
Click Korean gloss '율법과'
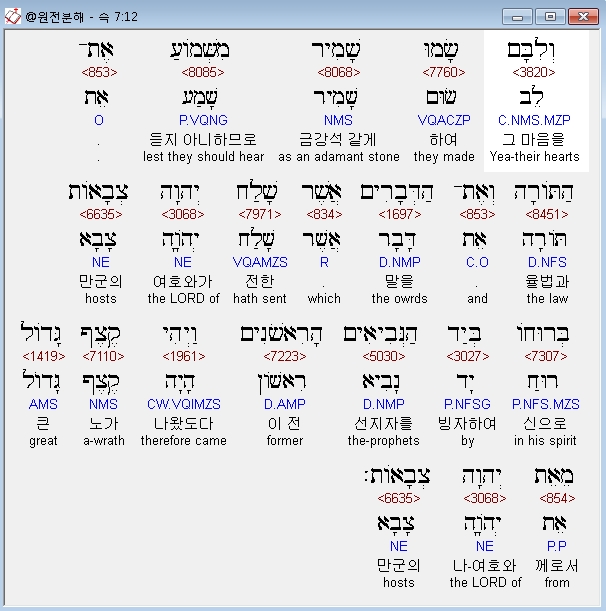click(547, 281)
